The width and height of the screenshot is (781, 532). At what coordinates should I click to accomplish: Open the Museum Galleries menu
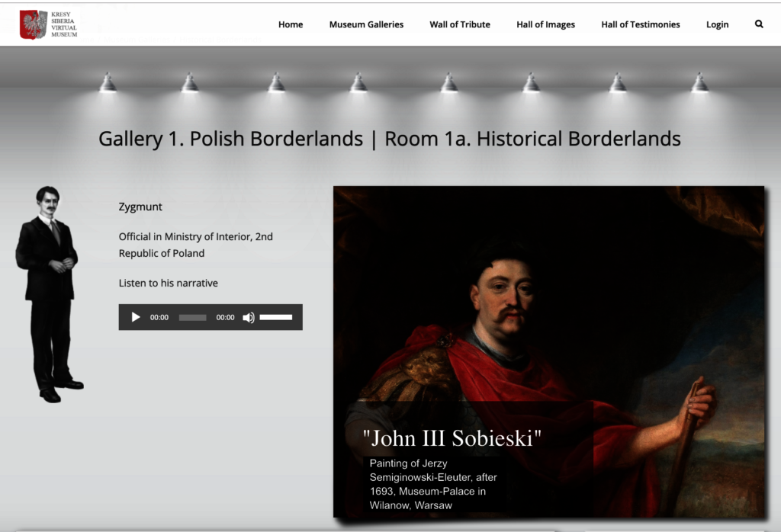[366, 24]
